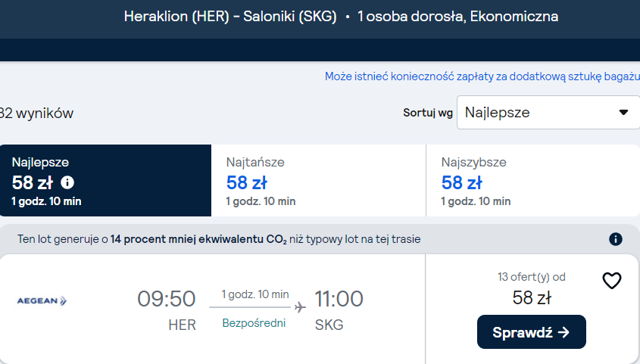
Task: Click the Sprawdź button
Action: point(532,331)
